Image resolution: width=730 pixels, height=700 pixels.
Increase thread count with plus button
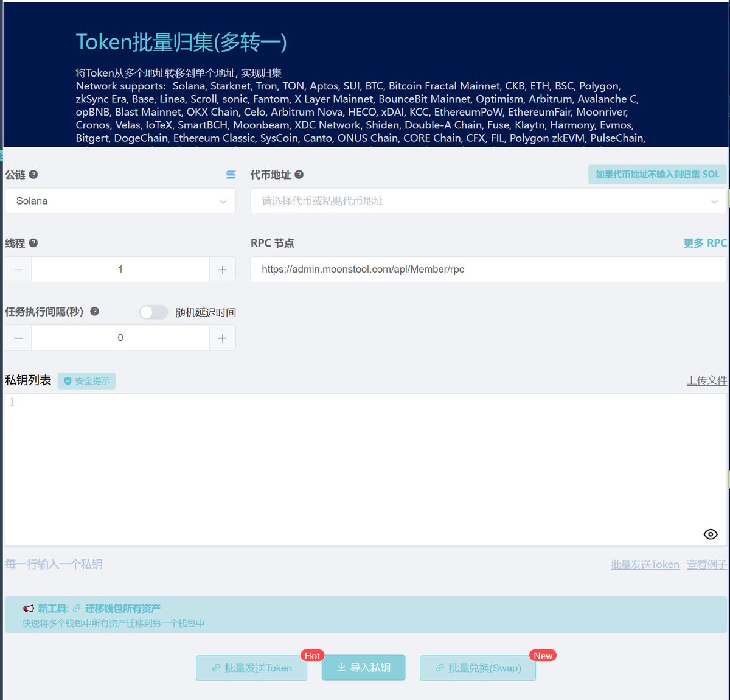click(x=223, y=270)
